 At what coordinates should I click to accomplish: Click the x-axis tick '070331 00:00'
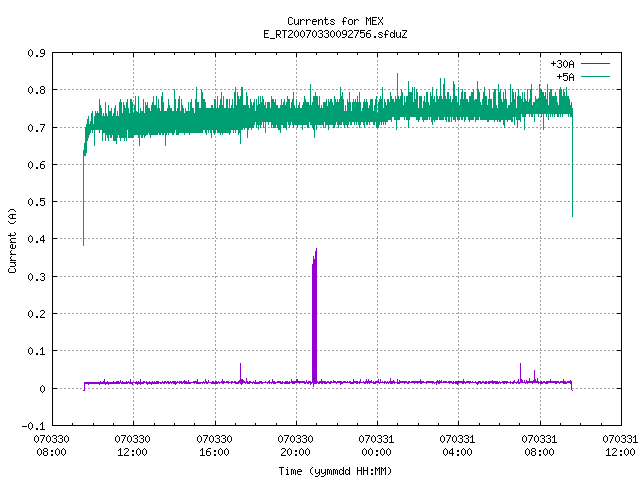coord(376,446)
